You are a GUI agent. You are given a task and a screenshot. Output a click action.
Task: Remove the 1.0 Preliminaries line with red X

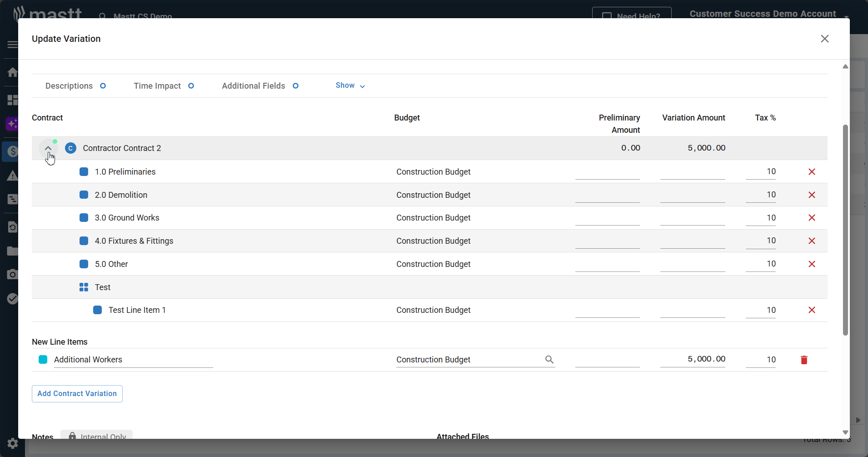pyautogui.click(x=812, y=172)
